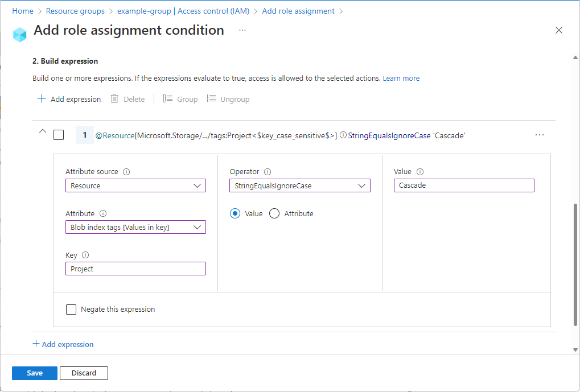580x392 pixels.
Task: Open the Attribute source dropdown showing Resource
Action: pyautogui.click(x=135, y=185)
